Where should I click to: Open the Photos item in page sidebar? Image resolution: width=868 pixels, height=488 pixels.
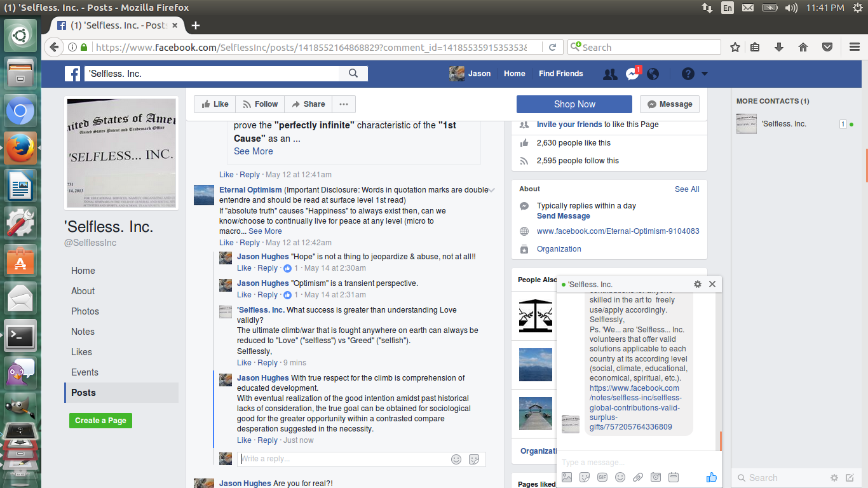pos(85,311)
